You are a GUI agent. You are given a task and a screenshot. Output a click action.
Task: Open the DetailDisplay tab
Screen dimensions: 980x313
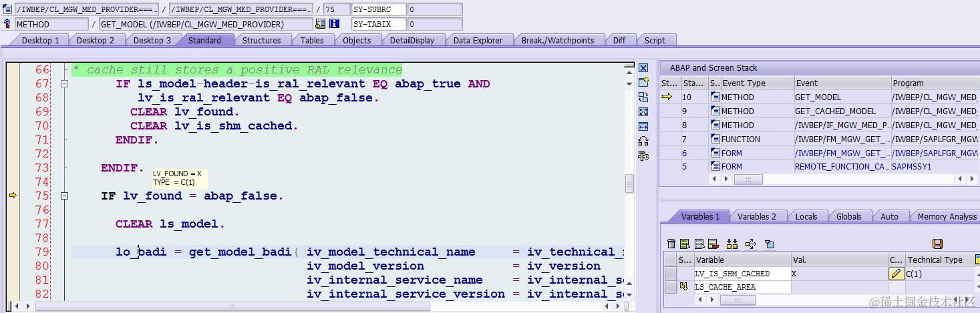412,40
